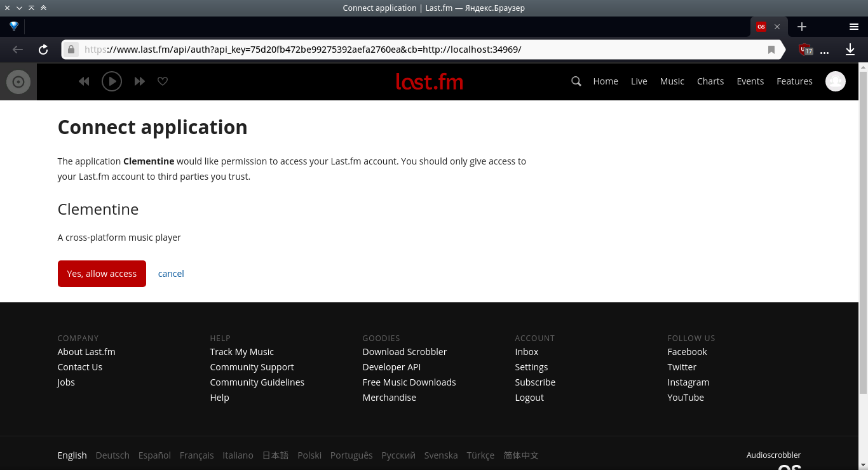The width and height of the screenshot is (868, 470).
Task: Skip to previous track in Last.fm player
Action: [84, 81]
